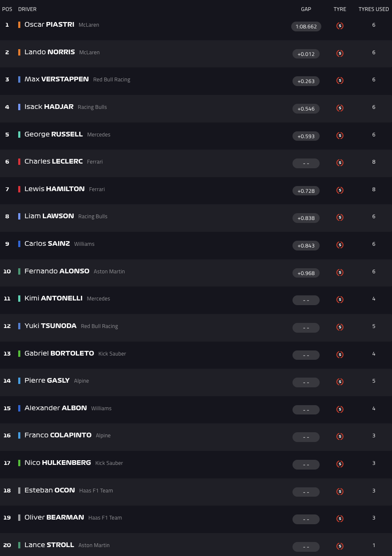Click Fernando Alonso's soft tyre icon
Image resolution: width=392 pixels, height=556 pixels.
pyautogui.click(x=340, y=272)
